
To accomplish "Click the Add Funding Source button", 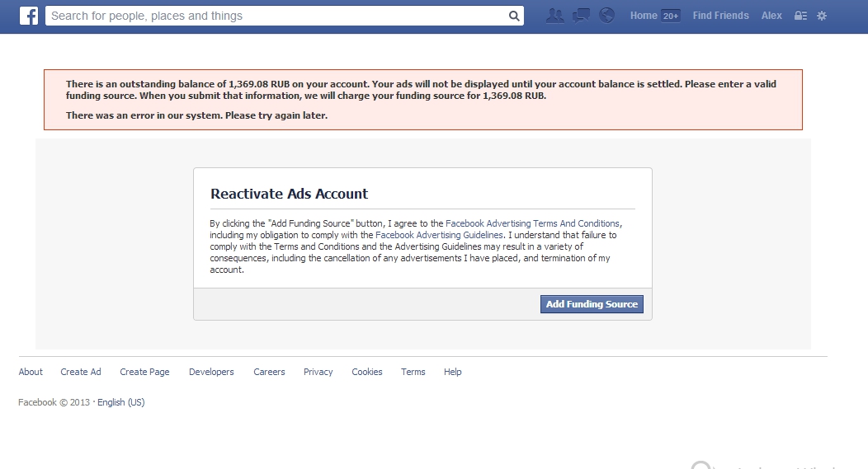I will tap(592, 304).
